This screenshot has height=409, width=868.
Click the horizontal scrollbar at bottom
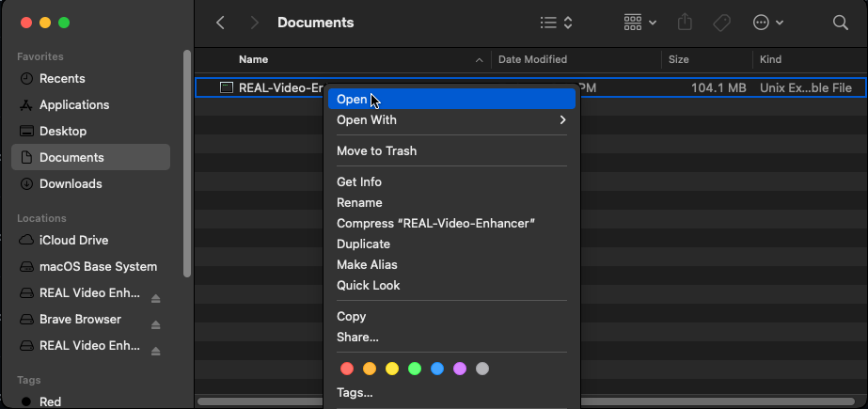[x=526, y=401]
